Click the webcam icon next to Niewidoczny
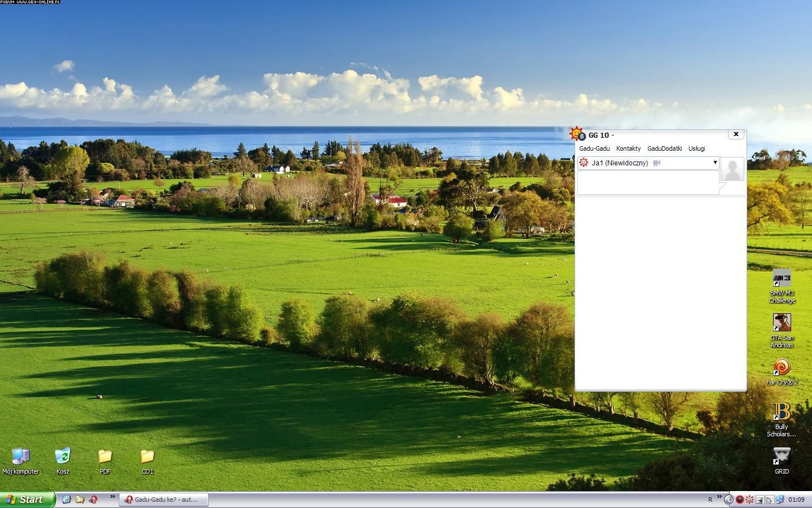 pyautogui.click(x=656, y=163)
